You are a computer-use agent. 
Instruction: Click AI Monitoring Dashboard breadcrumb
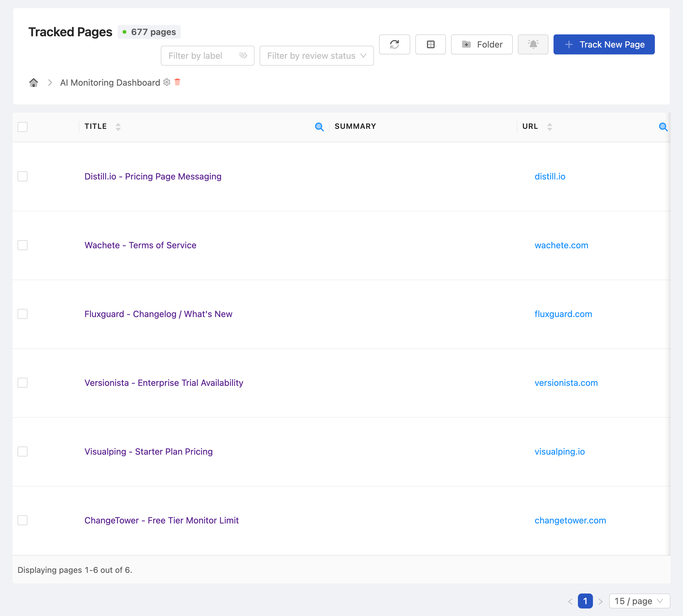(x=110, y=83)
